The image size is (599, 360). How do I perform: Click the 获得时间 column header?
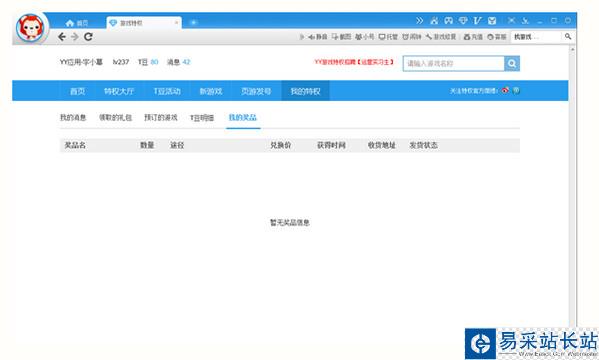[331, 145]
